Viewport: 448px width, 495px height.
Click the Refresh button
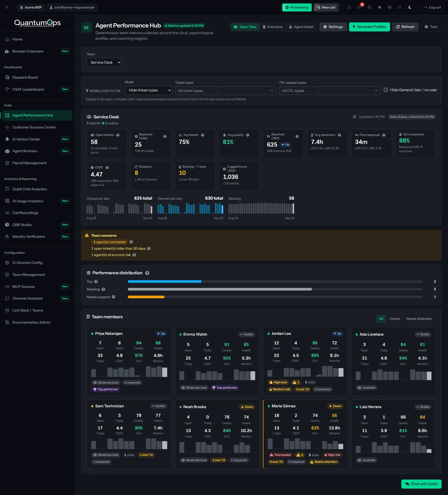(x=405, y=27)
